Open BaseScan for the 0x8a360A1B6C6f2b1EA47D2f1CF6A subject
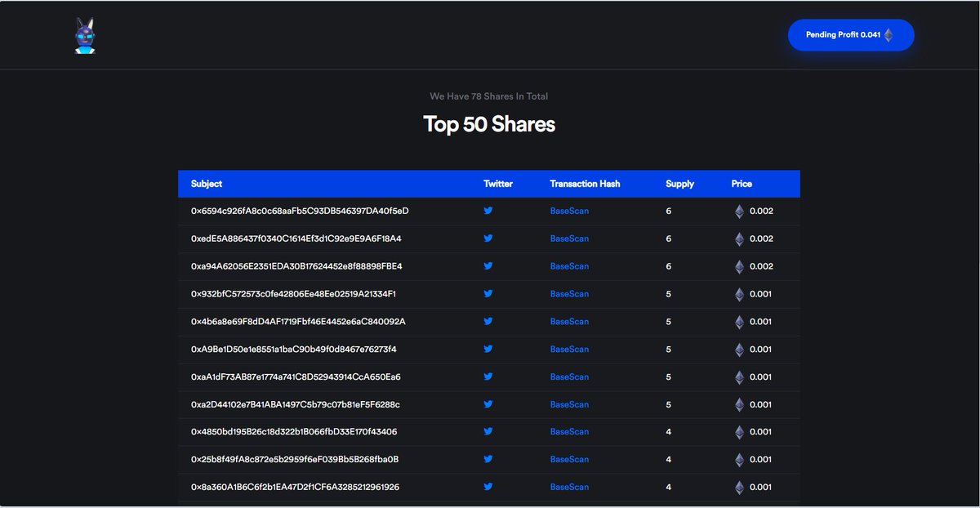 coord(569,486)
